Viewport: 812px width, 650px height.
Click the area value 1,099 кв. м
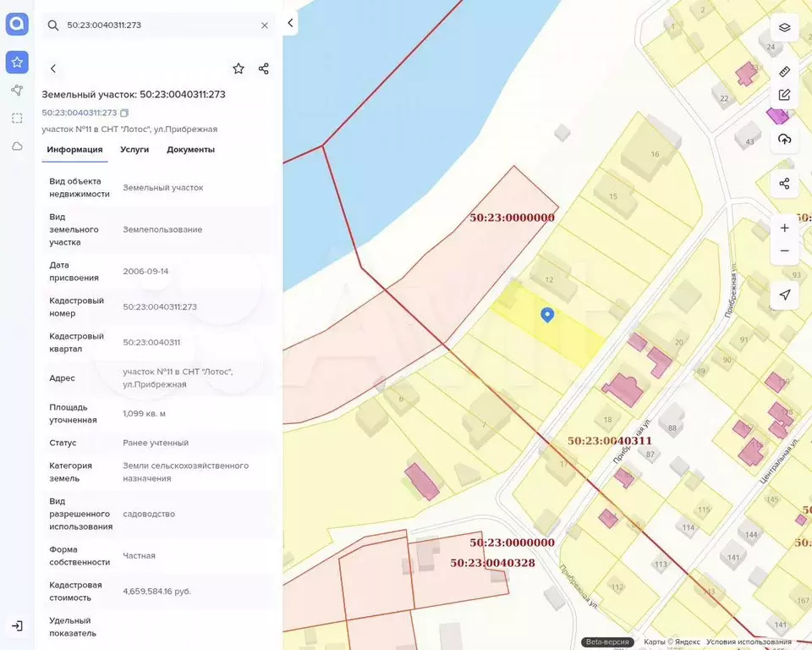144,414
